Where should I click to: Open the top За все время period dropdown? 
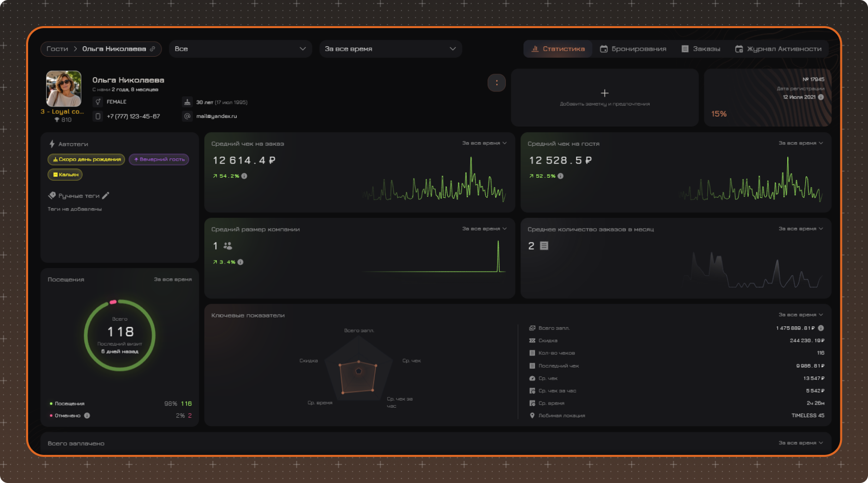coord(390,49)
